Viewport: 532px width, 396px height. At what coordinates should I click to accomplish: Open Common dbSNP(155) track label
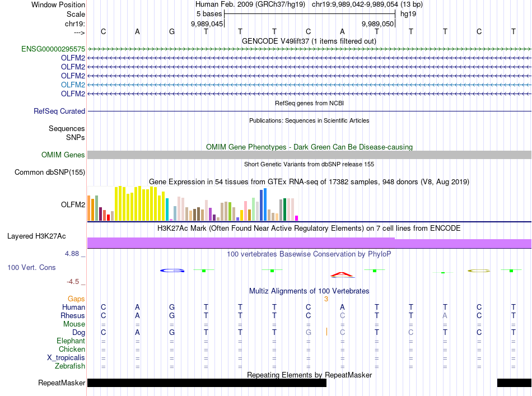pyautogui.click(x=50, y=172)
